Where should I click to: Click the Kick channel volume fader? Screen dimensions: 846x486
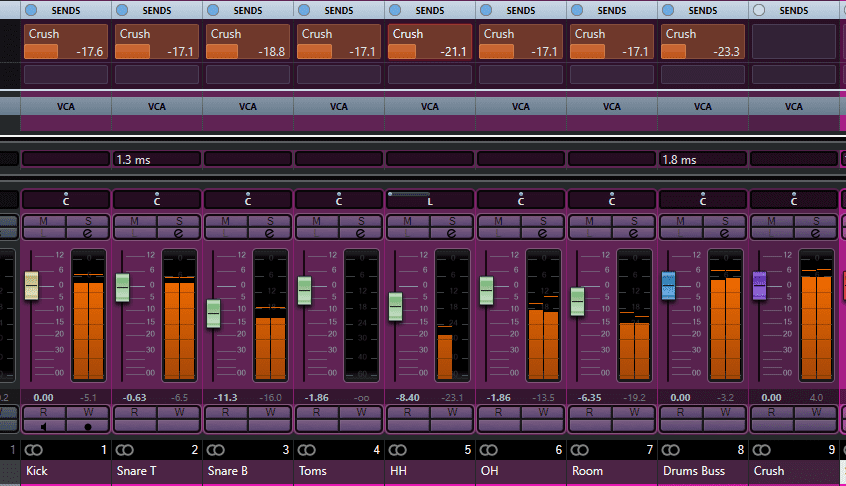[31, 285]
